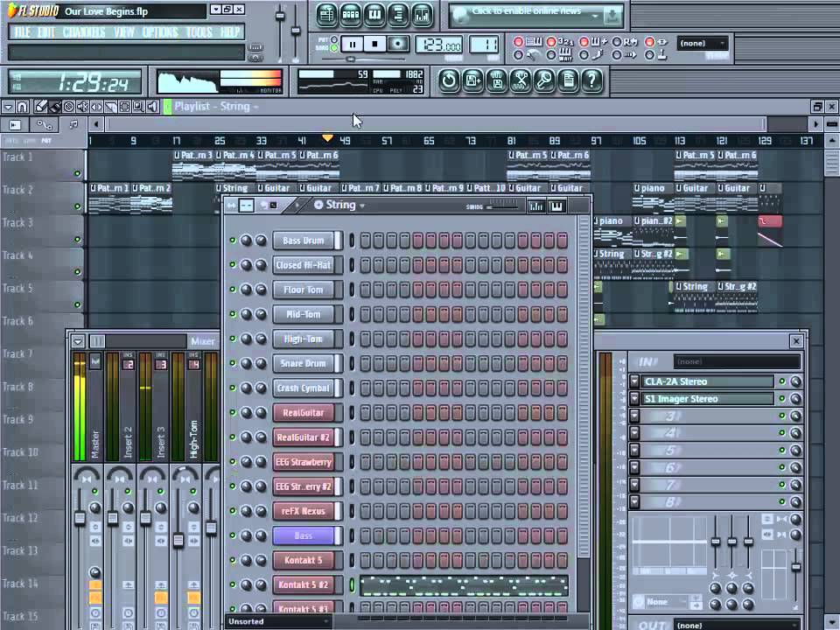Open the mixer OUT (none) output selector
Screen dimensions: 840x630
pos(737,625)
